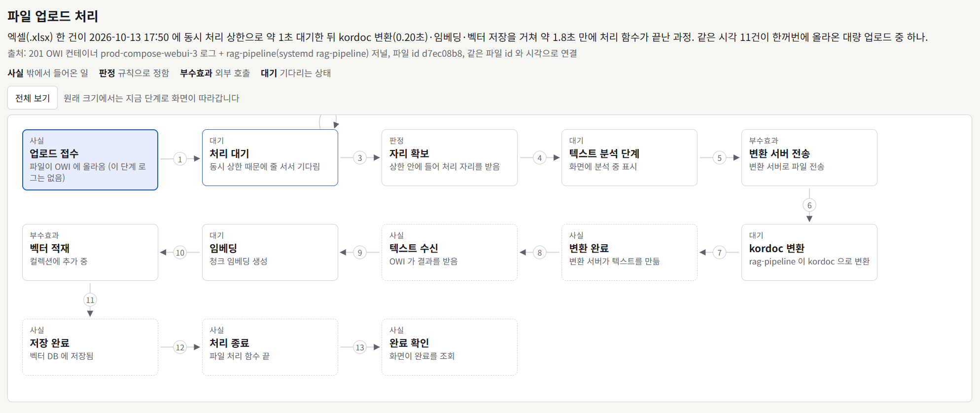
Task: Click legend entry 사실 밖에서 들어온 일
Action: [x=48, y=73]
